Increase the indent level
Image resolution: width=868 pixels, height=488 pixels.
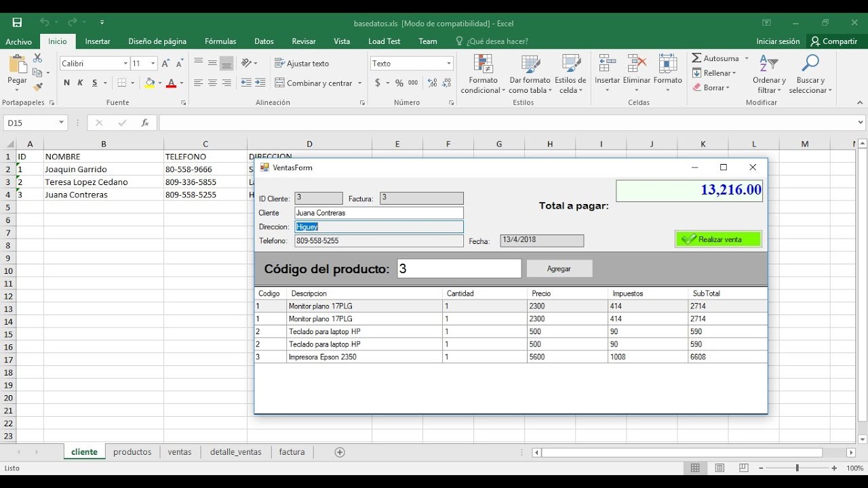coord(260,83)
